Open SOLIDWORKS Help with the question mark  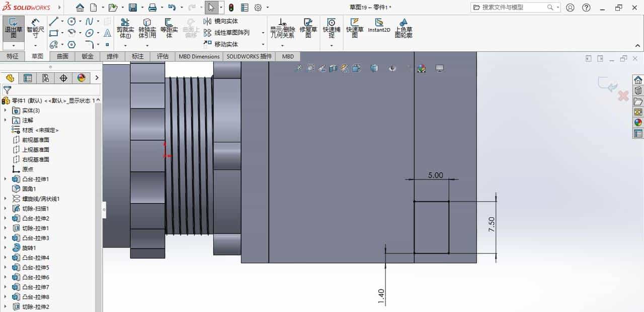coord(586,8)
